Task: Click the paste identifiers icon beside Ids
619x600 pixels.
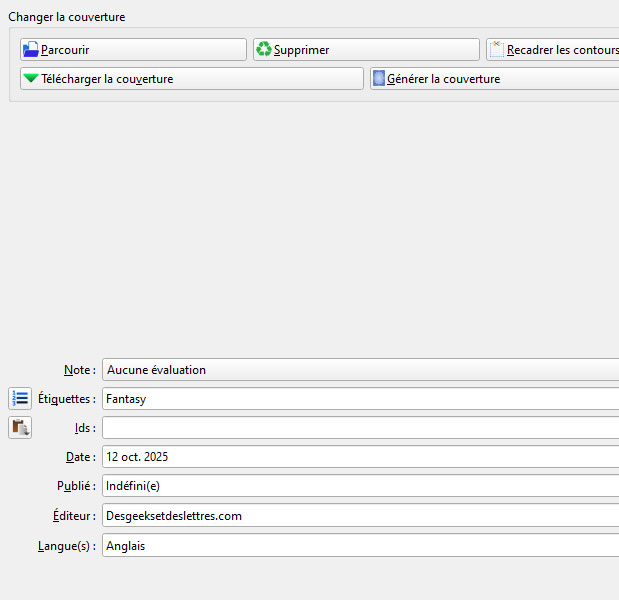Action: click(20, 428)
